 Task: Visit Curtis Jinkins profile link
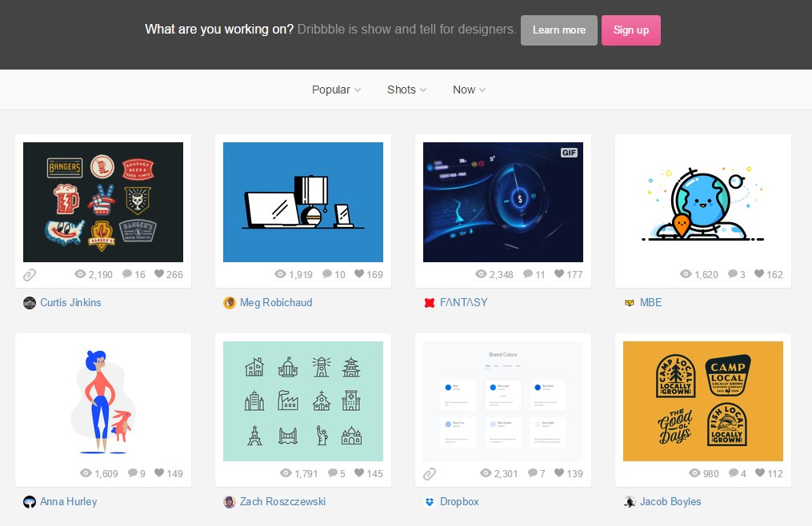click(70, 302)
